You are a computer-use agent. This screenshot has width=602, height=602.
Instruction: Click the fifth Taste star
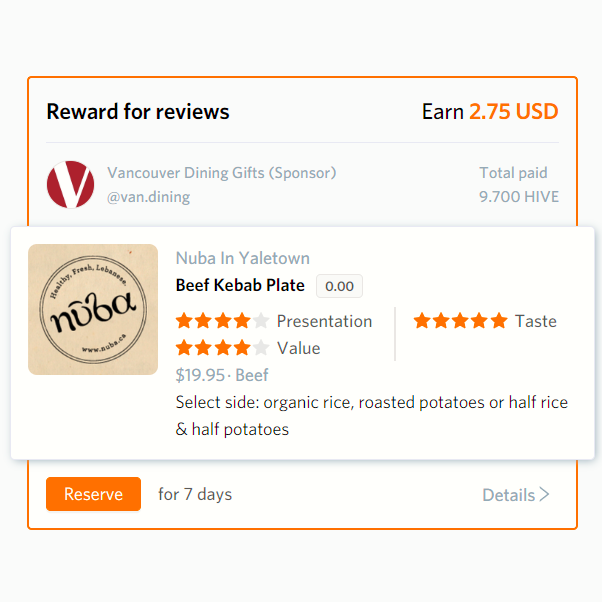click(499, 321)
